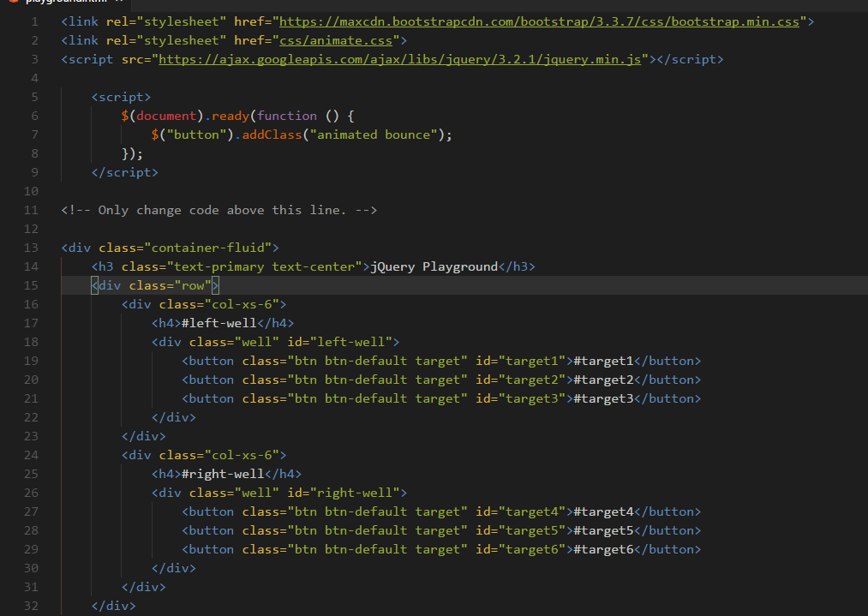The image size is (868, 616).
Task: Click the 'function' keyword on line 6
Action: click(287, 116)
